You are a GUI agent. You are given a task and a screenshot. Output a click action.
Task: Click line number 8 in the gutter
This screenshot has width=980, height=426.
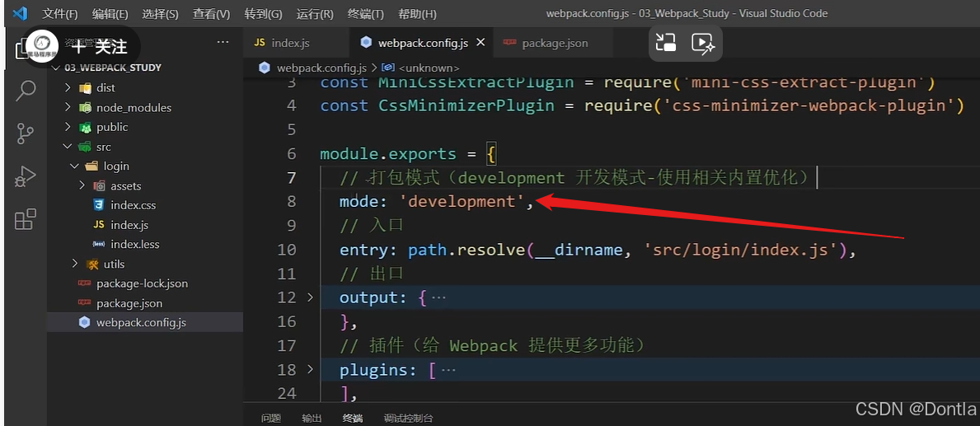(x=291, y=201)
